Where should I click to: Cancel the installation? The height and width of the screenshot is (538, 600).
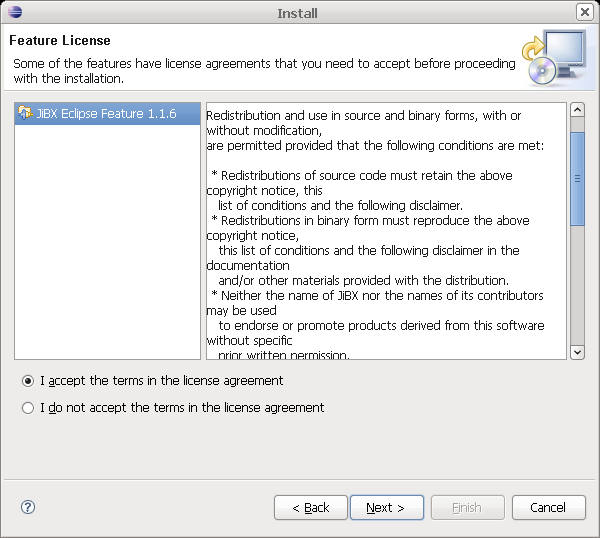tap(548, 508)
